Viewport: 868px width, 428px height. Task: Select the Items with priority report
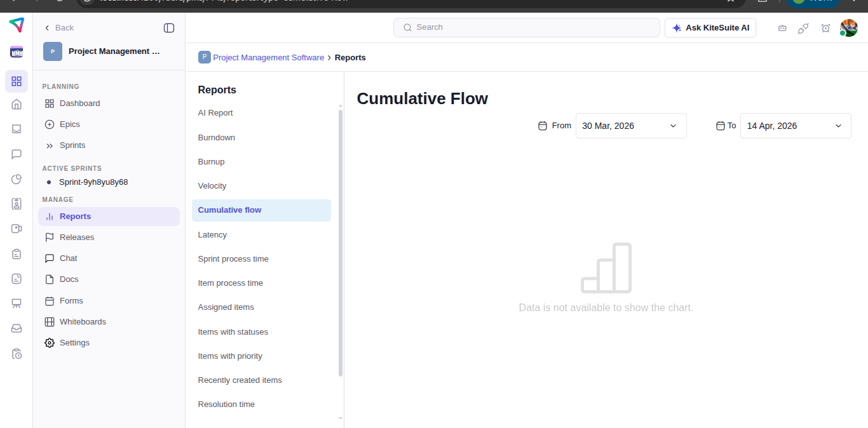[261, 356]
